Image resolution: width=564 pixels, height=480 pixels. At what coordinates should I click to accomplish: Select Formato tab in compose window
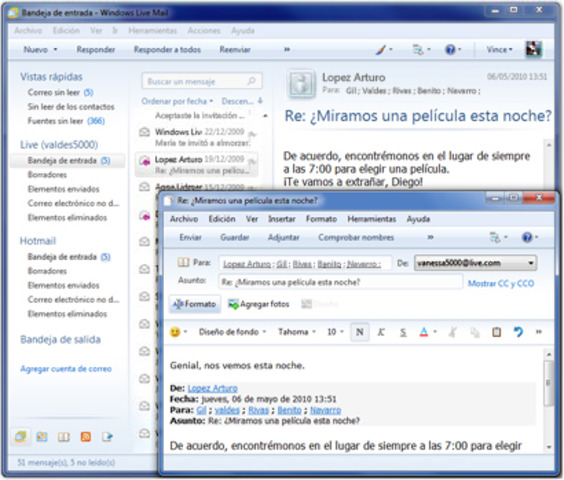[x=195, y=304]
